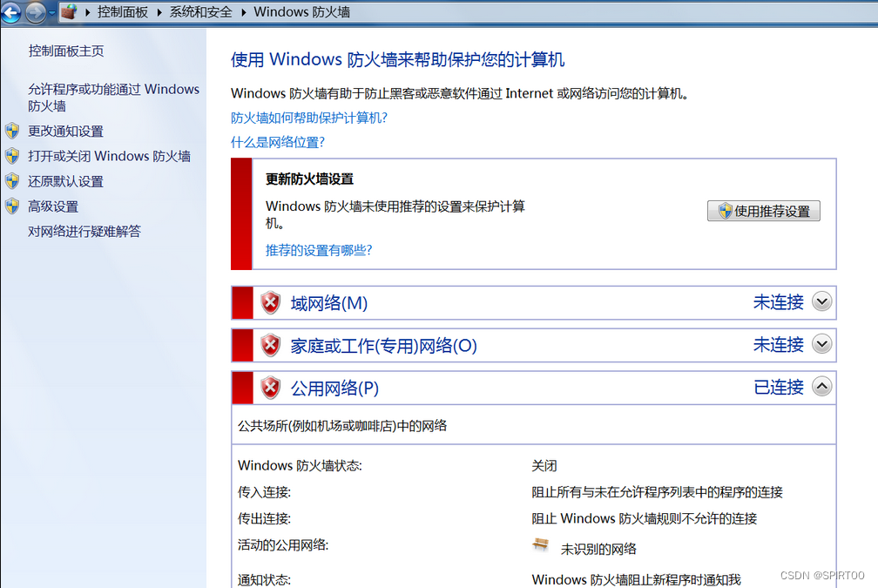Image resolution: width=878 pixels, height=588 pixels.
Task: Collapse the 公用网络 section chevron
Action: point(822,387)
